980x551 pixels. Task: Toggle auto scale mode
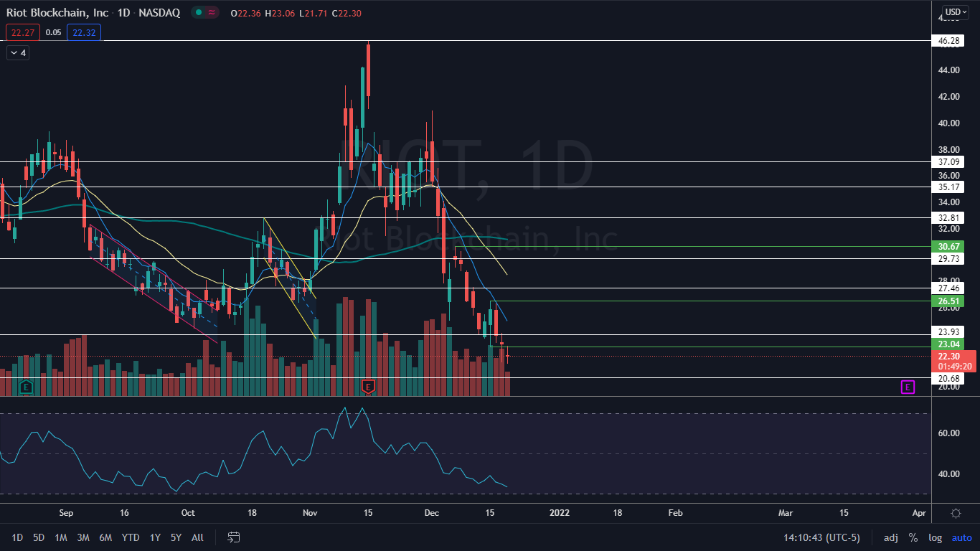[x=961, y=537]
